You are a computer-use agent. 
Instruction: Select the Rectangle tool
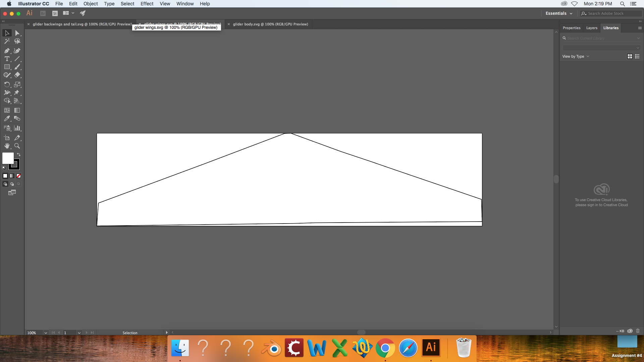tap(7, 67)
